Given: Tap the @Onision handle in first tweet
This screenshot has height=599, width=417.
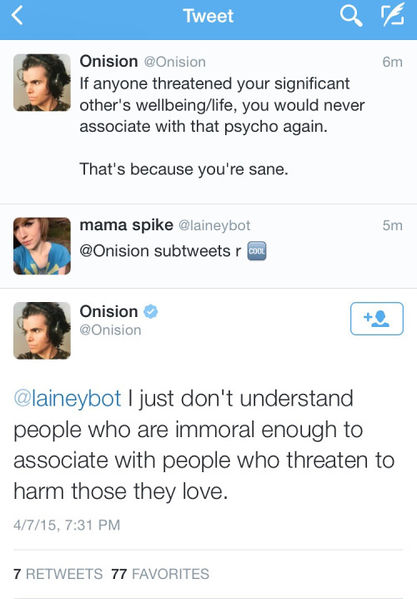Looking at the screenshot, I should tap(175, 62).
